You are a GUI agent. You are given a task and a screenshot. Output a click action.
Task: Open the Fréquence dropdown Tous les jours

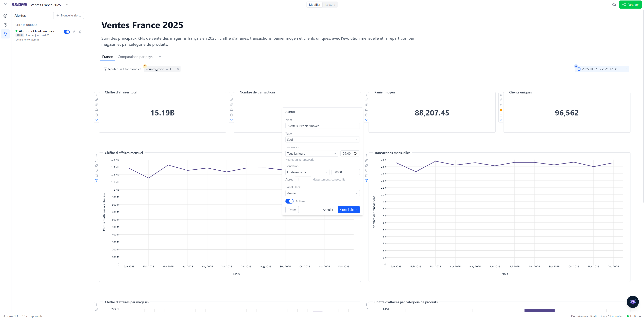311,153
